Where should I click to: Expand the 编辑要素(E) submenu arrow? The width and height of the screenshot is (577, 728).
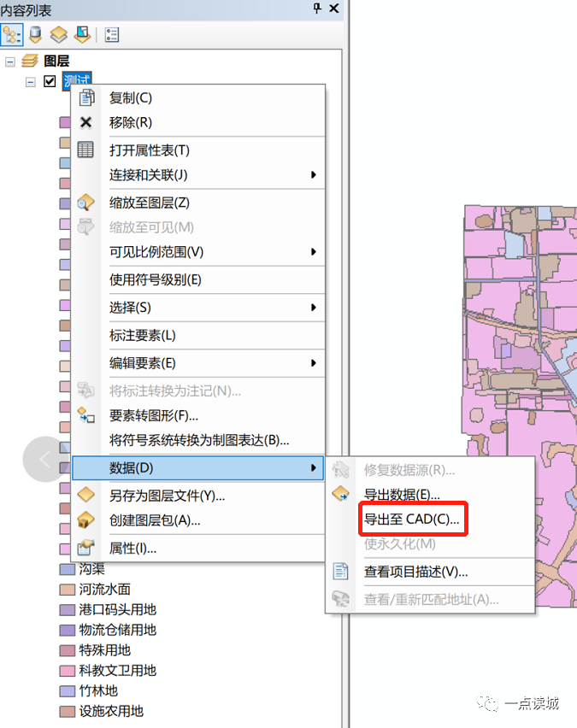click(x=314, y=363)
